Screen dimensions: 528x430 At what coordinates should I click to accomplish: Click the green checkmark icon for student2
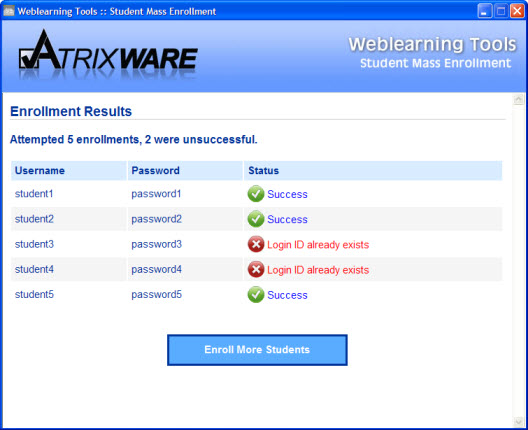pyautogui.click(x=256, y=219)
